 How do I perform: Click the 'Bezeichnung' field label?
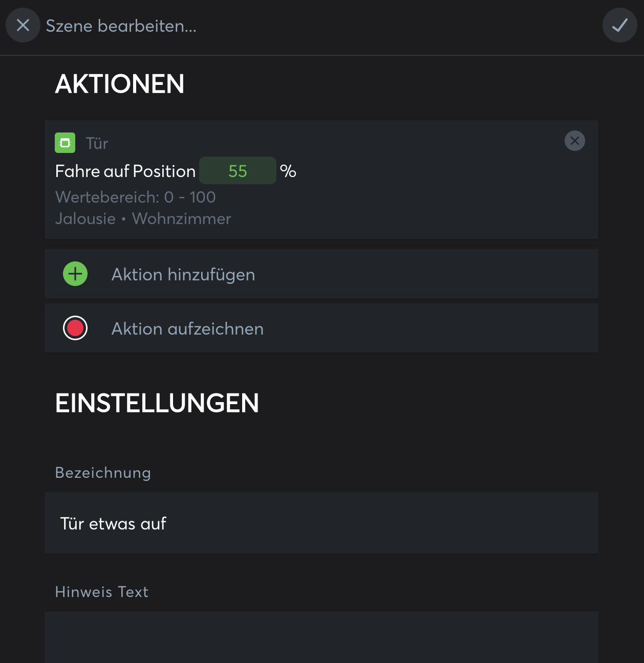[103, 473]
